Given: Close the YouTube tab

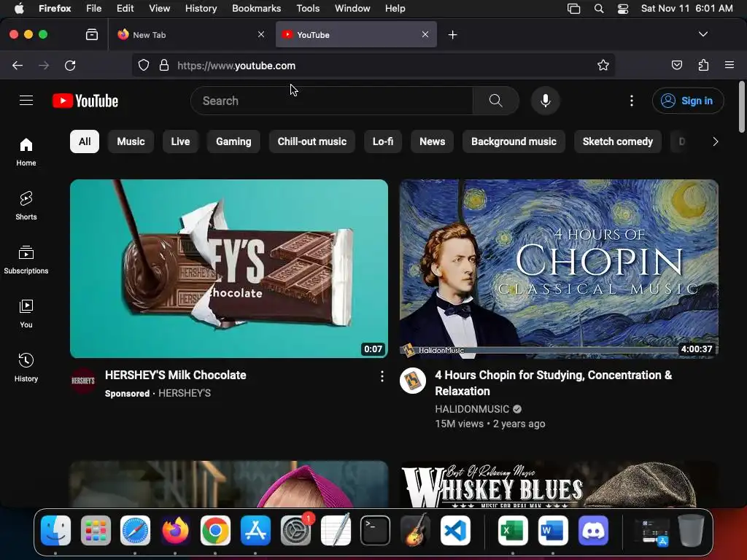Looking at the screenshot, I should 425,34.
